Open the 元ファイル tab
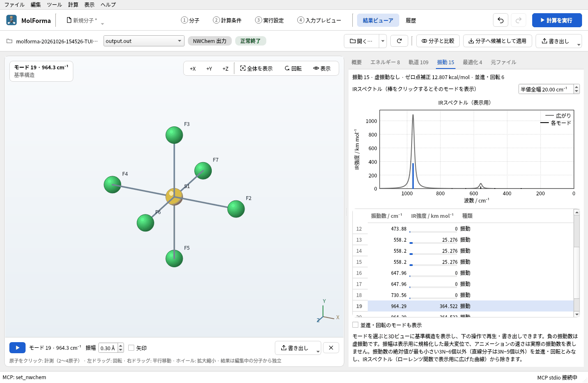This screenshot has height=383, width=588. pyautogui.click(x=503, y=62)
